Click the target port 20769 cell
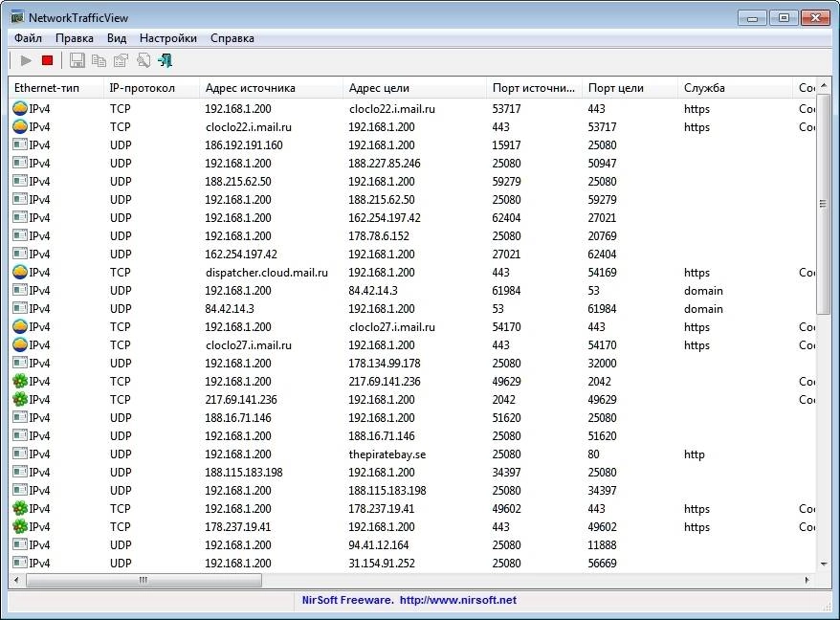The width and height of the screenshot is (840, 620). click(x=602, y=235)
